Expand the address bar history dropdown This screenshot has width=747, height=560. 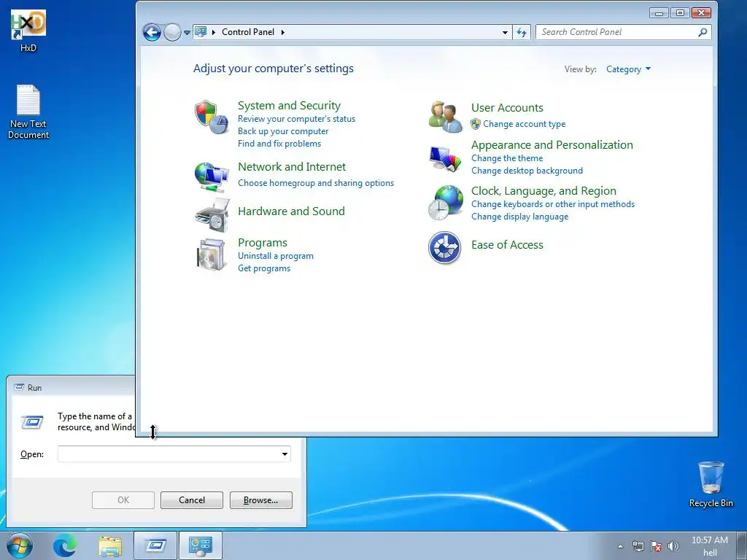coord(505,32)
